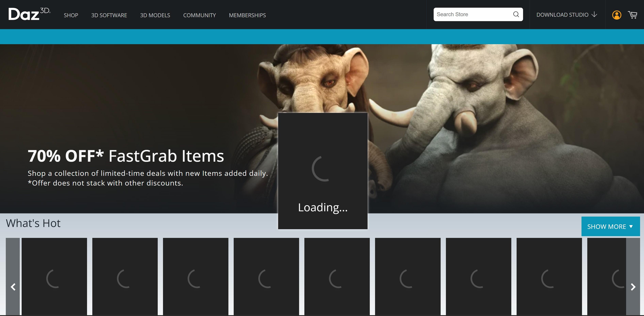This screenshot has width=644, height=316.
Task: Click the 70% OFF FastGrab Items headline
Action: click(x=126, y=156)
